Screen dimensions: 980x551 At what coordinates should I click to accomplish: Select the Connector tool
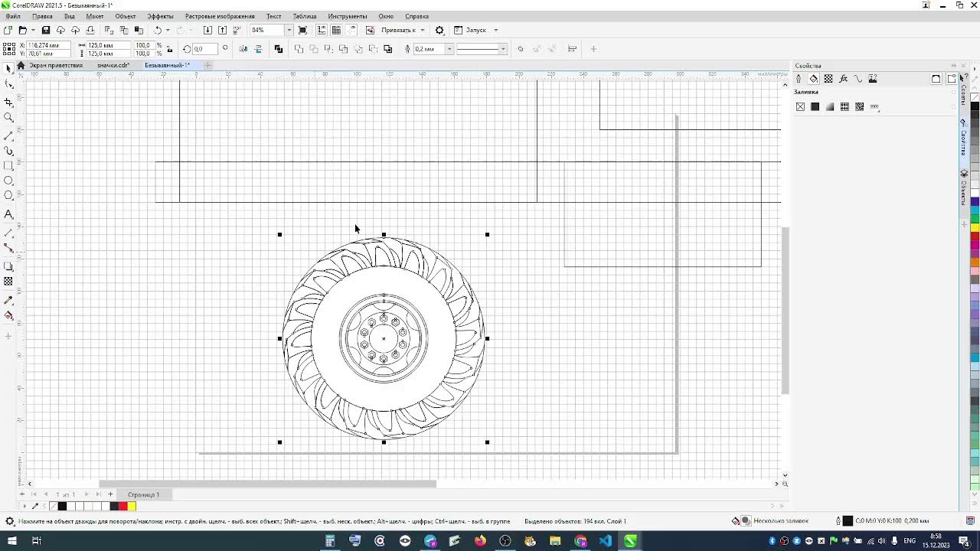click(x=8, y=248)
